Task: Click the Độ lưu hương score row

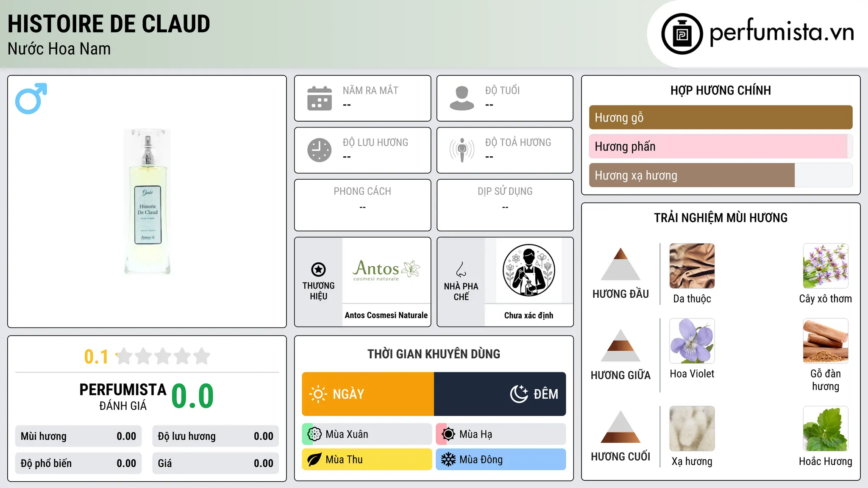Action: coord(216,436)
